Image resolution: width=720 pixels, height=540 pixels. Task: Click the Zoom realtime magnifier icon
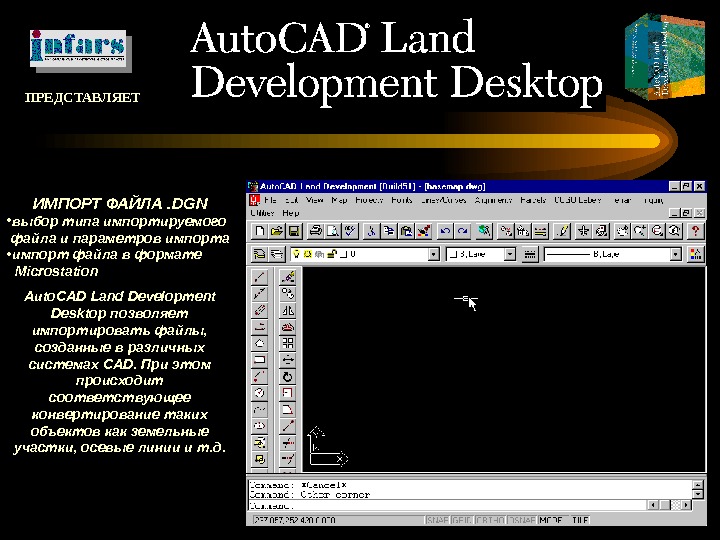[639, 231]
